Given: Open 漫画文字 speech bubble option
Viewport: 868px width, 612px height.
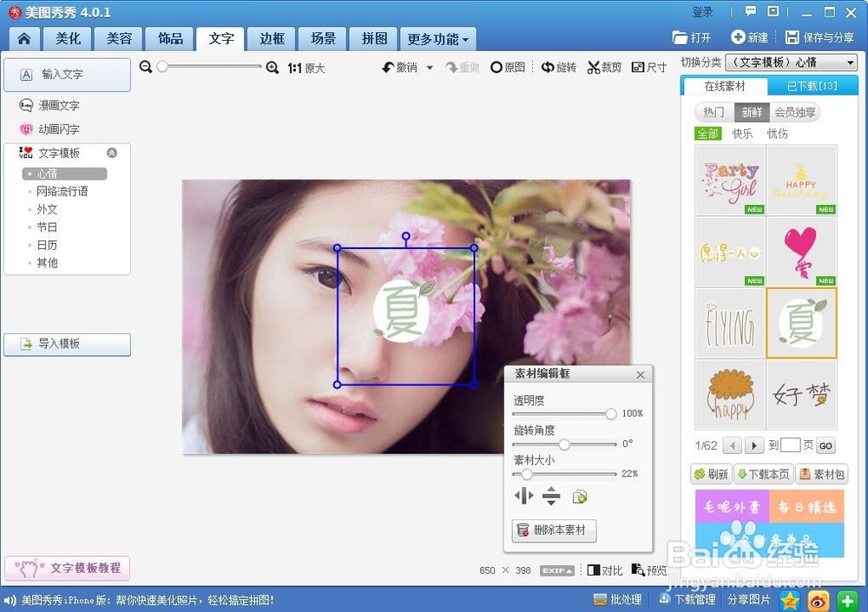Looking at the screenshot, I should pyautogui.click(x=51, y=105).
